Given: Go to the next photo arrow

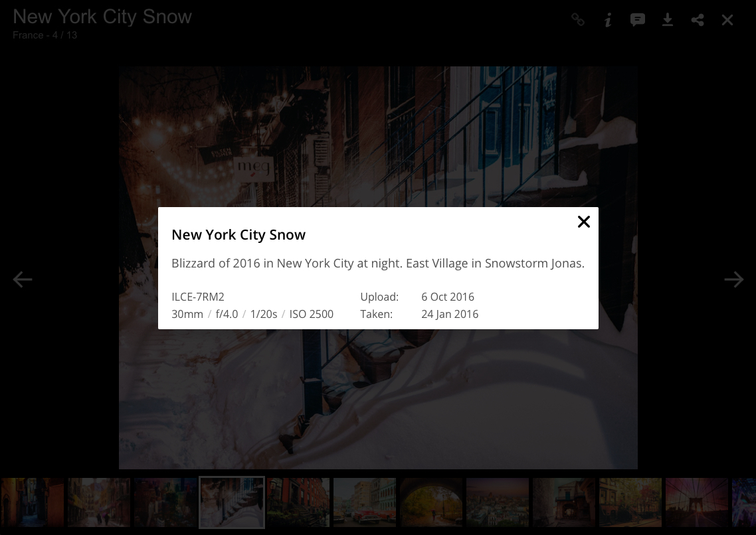Looking at the screenshot, I should pos(734,279).
